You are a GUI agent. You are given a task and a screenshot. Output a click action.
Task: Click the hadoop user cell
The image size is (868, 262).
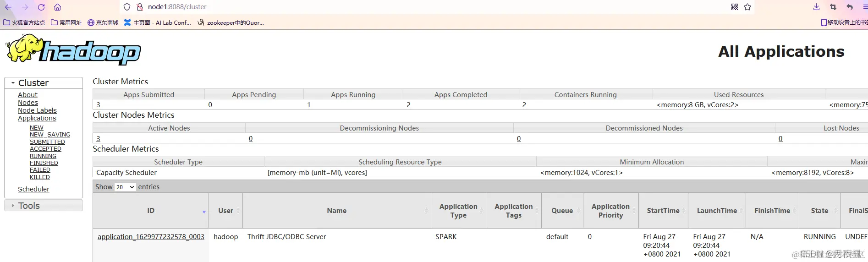226,237
